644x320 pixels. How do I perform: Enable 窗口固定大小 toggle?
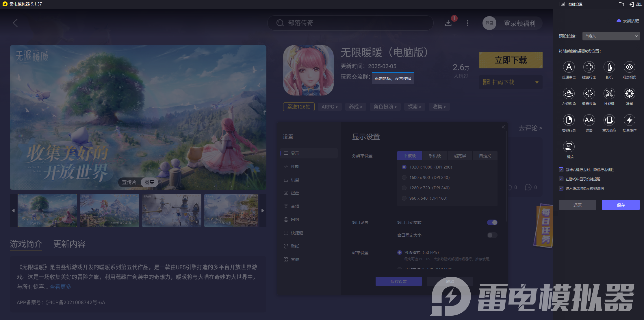click(x=492, y=235)
